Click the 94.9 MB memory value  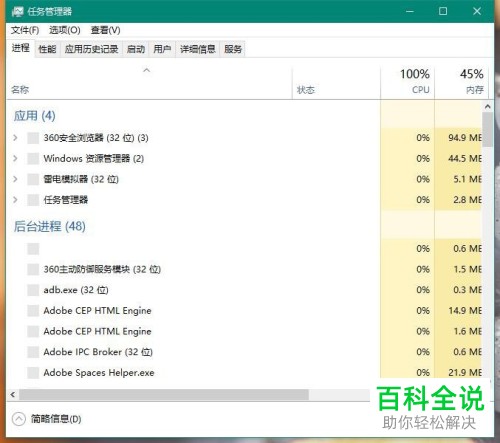point(465,138)
